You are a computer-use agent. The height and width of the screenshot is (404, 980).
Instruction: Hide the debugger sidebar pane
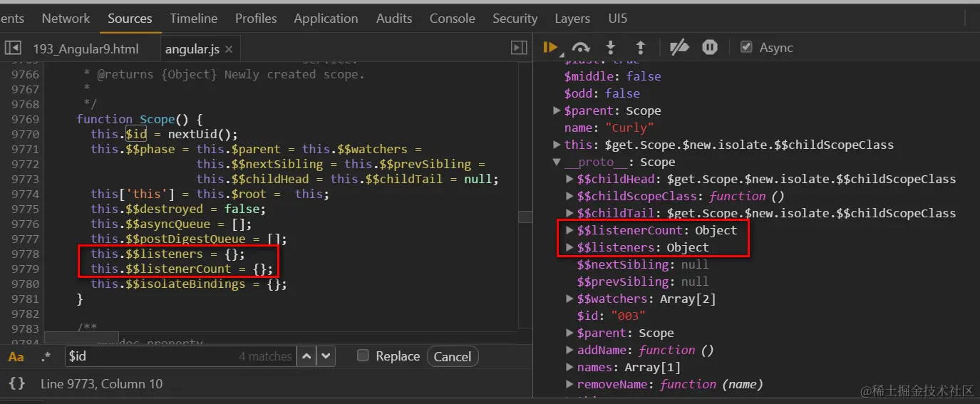(519, 48)
